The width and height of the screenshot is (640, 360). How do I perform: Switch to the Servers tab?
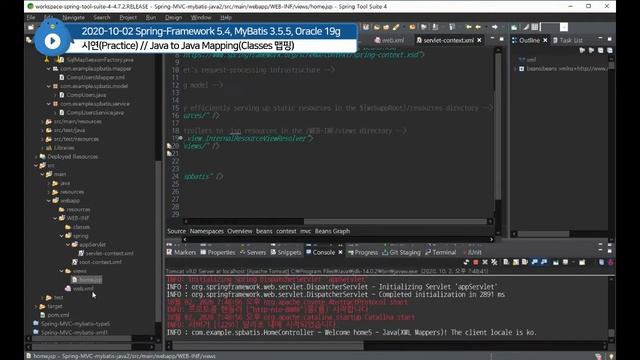[253, 252]
